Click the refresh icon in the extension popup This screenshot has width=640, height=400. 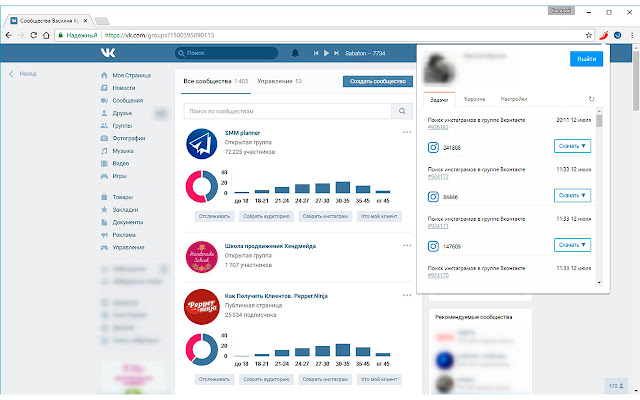(x=590, y=99)
